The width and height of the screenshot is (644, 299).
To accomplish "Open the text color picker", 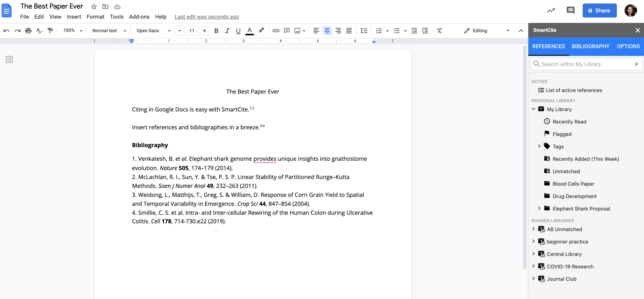I will tap(249, 30).
